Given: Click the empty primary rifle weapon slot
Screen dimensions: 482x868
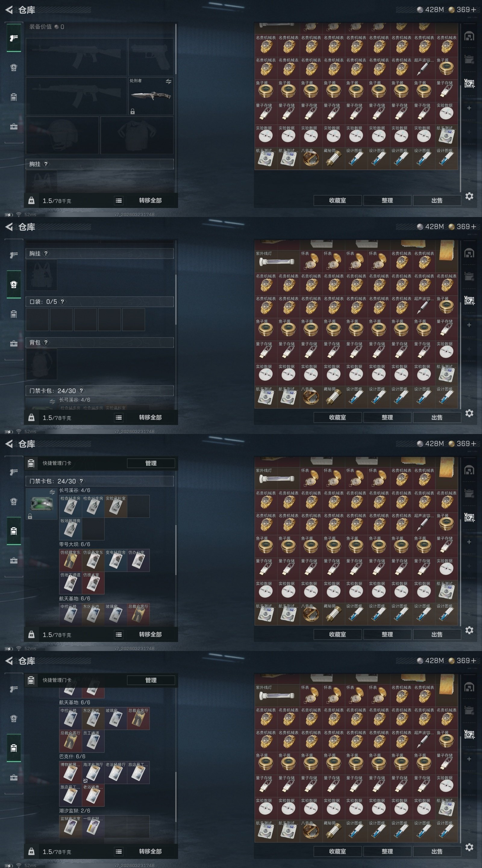Looking at the screenshot, I should point(77,57).
